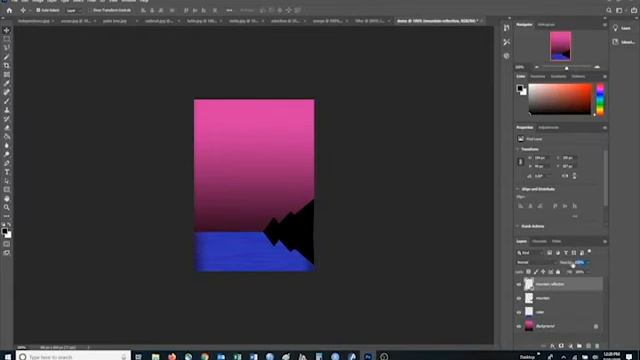Select the Crop tool
This screenshot has height=360, width=640.
point(7,66)
